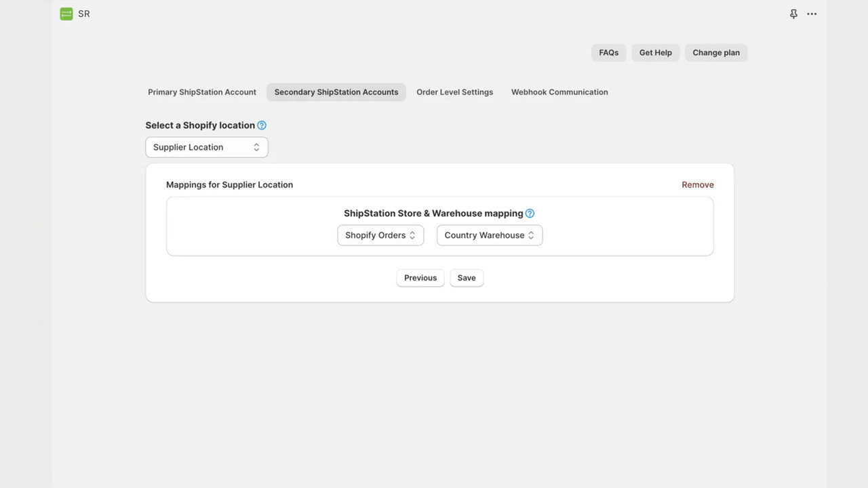868x488 pixels.
Task: Switch to Primary ShipStation Account tab
Action: [x=202, y=92]
